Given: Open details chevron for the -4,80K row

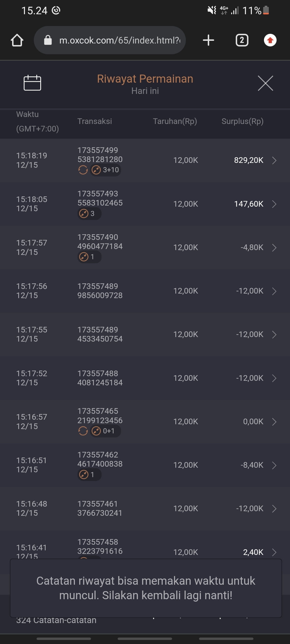Looking at the screenshot, I should [274, 247].
